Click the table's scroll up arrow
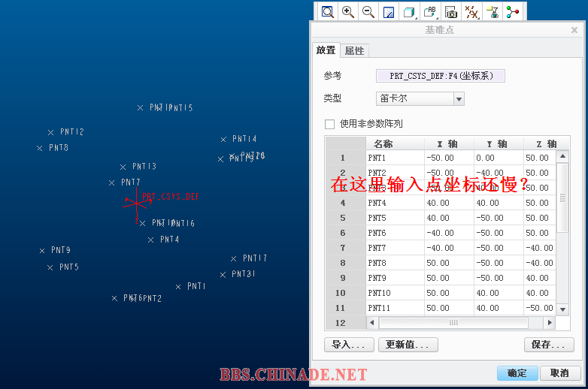The width and height of the screenshot is (588, 389). [x=562, y=156]
